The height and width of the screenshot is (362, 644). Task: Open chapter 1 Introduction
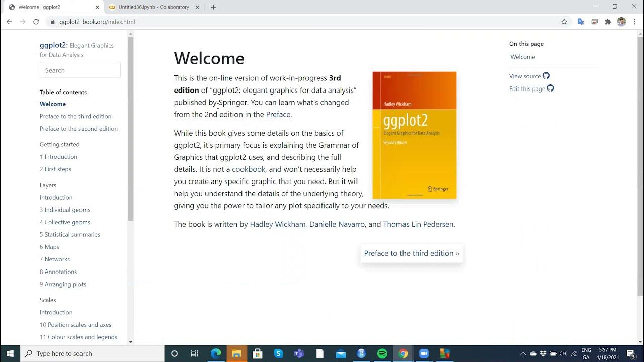tap(58, 157)
